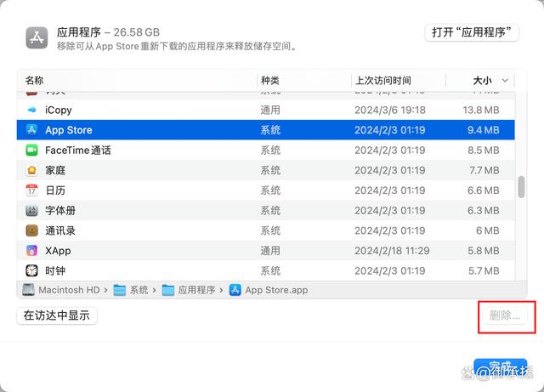Click the 5.7 MB size value
This screenshot has height=392, width=544.
(484, 270)
